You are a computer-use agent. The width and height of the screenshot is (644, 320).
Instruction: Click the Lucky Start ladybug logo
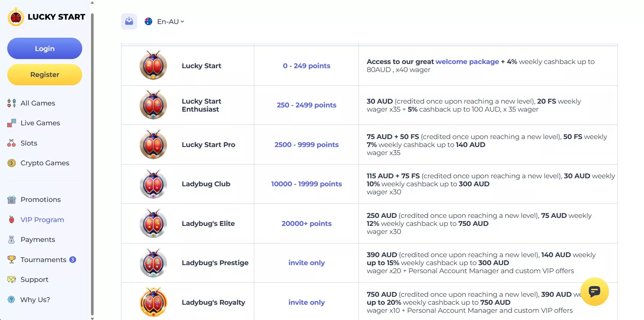point(16,17)
